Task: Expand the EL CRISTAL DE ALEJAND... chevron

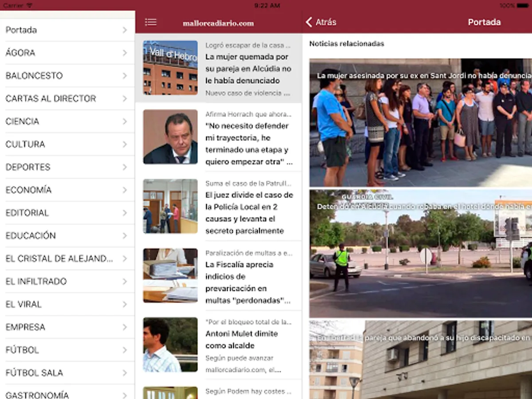Action: [x=125, y=258]
